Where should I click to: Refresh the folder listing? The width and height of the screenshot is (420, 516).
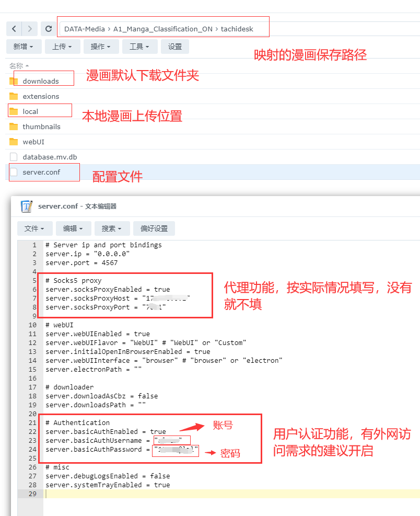[x=49, y=29]
